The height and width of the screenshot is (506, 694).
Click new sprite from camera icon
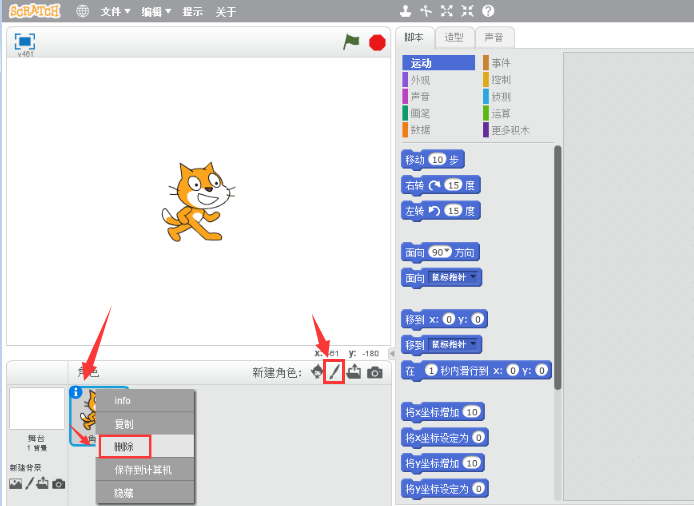pyautogui.click(x=375, y=372)
